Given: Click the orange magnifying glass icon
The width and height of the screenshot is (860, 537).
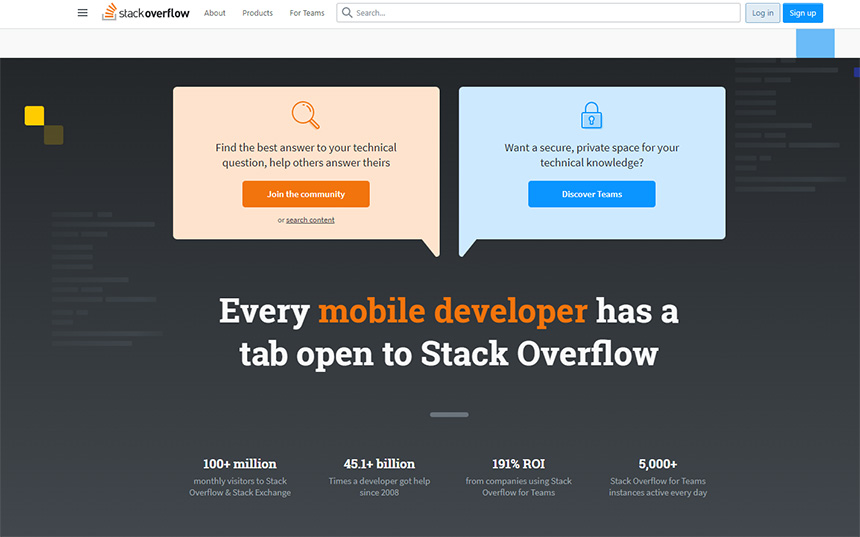Looking at the screenshot, I should 305,115.
